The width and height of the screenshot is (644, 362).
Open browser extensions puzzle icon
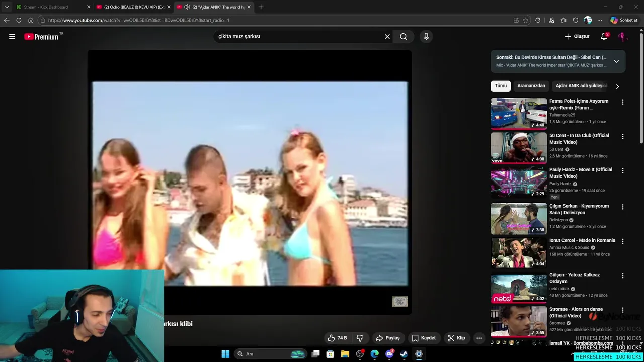[538, 20]
